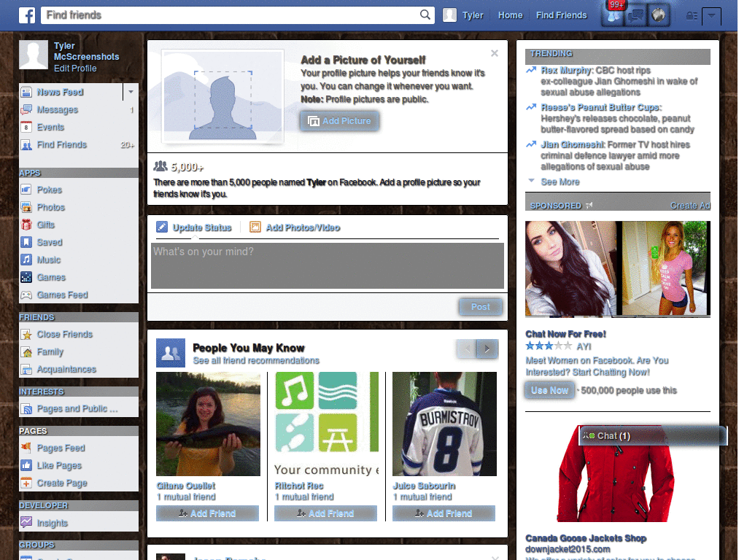
Task: Click the What's on your mind field
Action: pos(328,265)
